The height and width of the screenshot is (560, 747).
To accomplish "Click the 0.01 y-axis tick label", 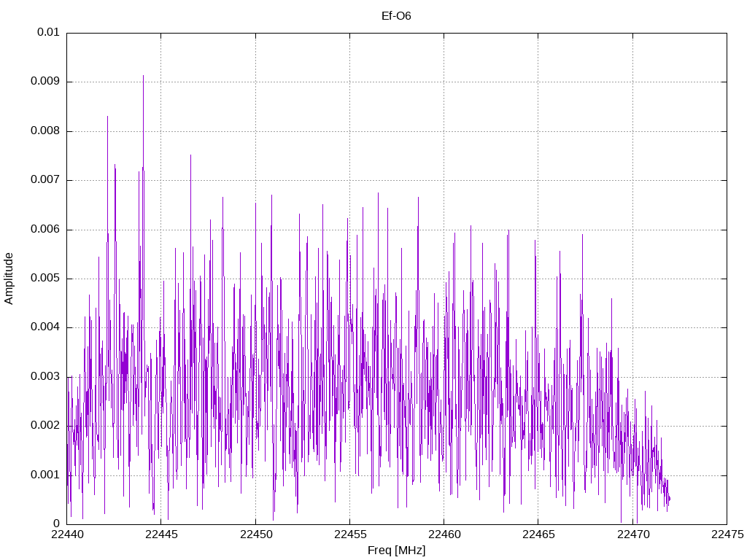I will (x=48, y=32).
